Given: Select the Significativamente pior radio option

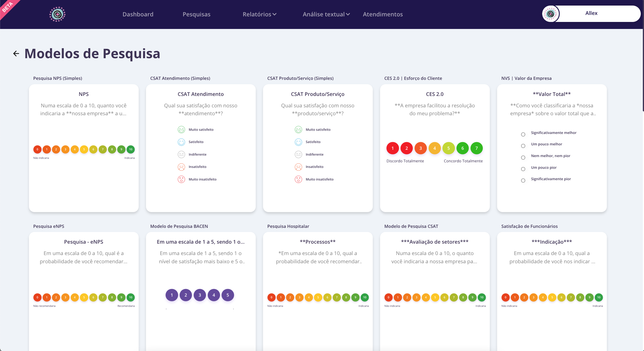Looking at the screenshot, I should pos(523,180).
